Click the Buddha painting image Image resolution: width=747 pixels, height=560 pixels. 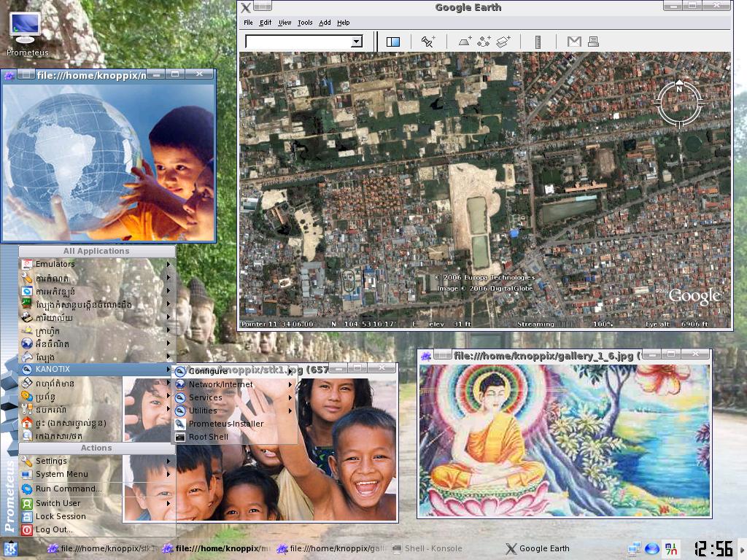[564, 440]
